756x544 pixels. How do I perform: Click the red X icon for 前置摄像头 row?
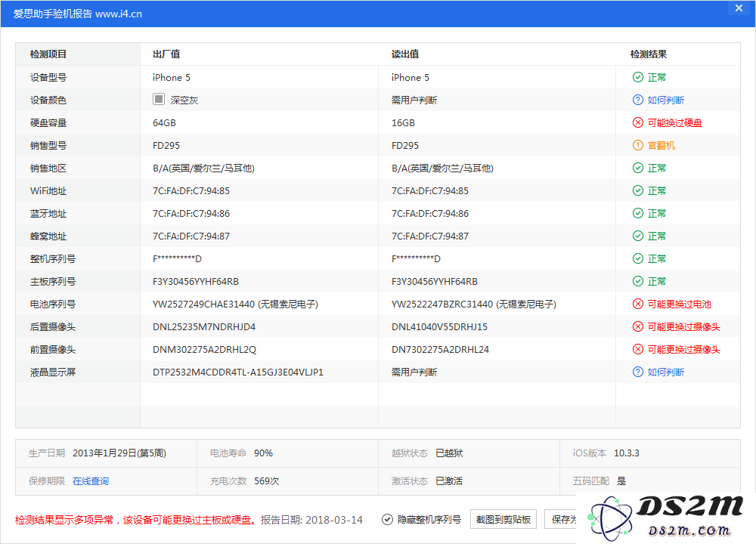point(637,349)
